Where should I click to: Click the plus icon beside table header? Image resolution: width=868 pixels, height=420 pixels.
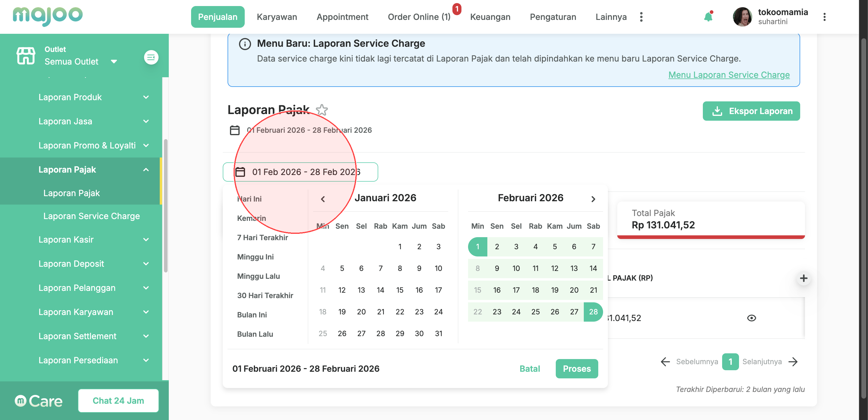pos(803,278)
